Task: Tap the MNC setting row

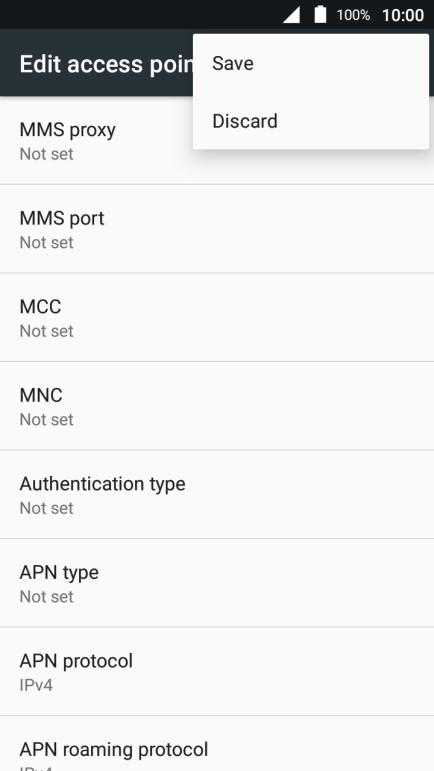Action: coord(217,406)
